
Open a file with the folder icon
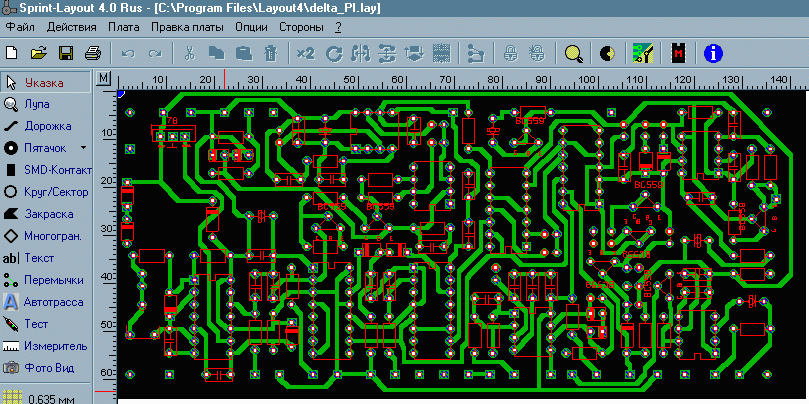click(40, 52)
